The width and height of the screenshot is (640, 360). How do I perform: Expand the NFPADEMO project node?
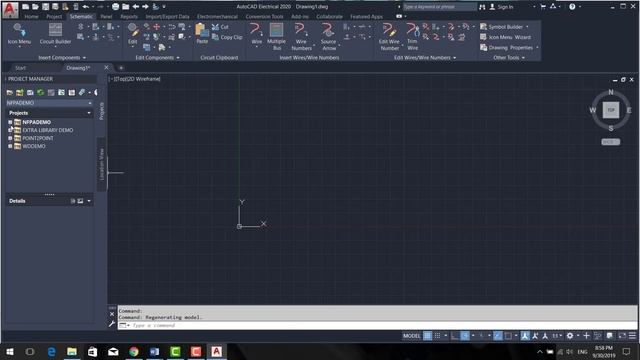point(10,122)
